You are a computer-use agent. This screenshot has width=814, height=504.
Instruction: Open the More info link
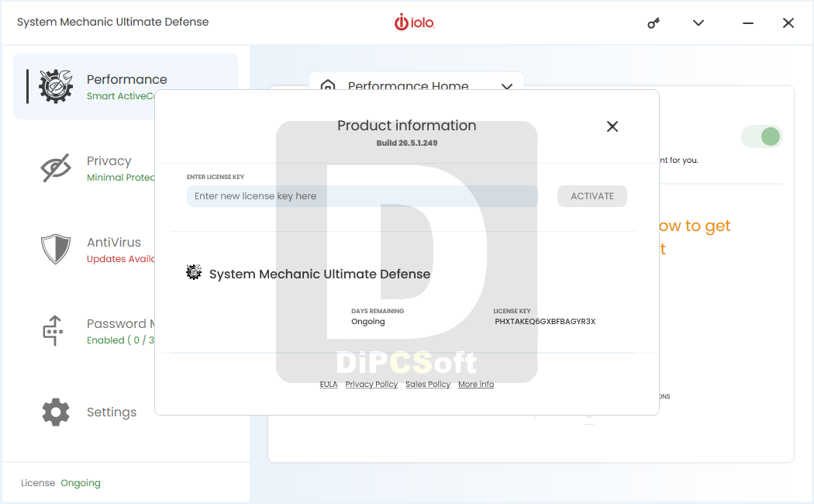[476, 384]
